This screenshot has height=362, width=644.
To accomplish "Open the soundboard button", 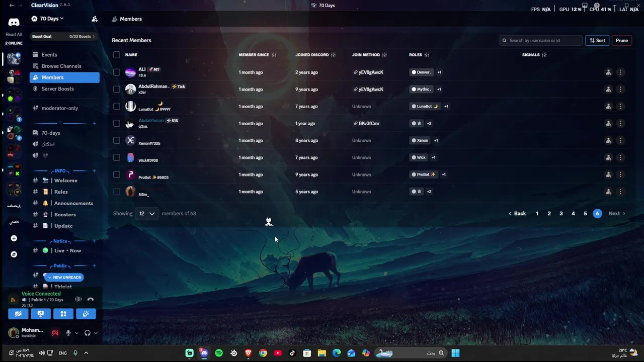I will pyautogui.click(x=86, y=314).
